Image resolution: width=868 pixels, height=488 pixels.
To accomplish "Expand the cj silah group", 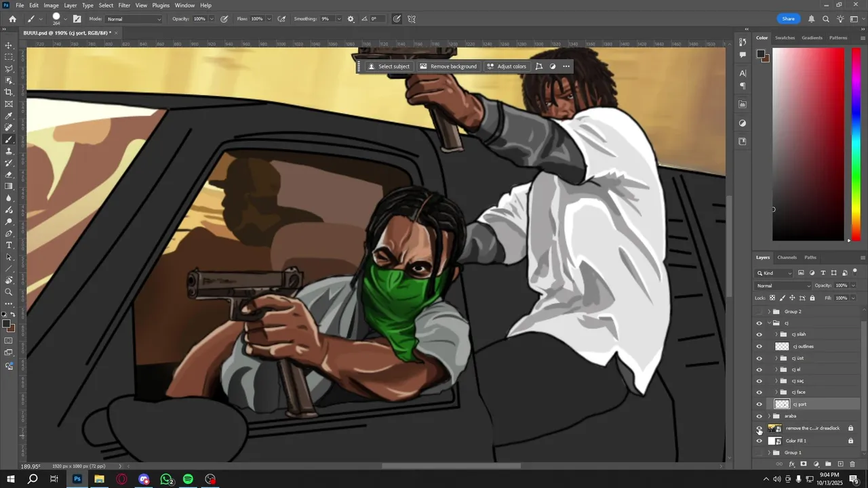I will (776, 335).
